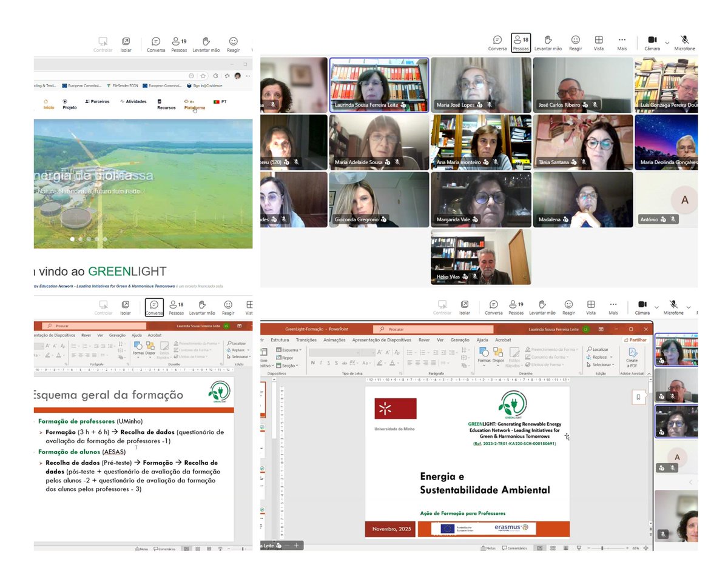Open Animações tab in GreenLight-Formação PowerPoint
Image resolution: width=728 pixels, height=582 pixels.
334,340
